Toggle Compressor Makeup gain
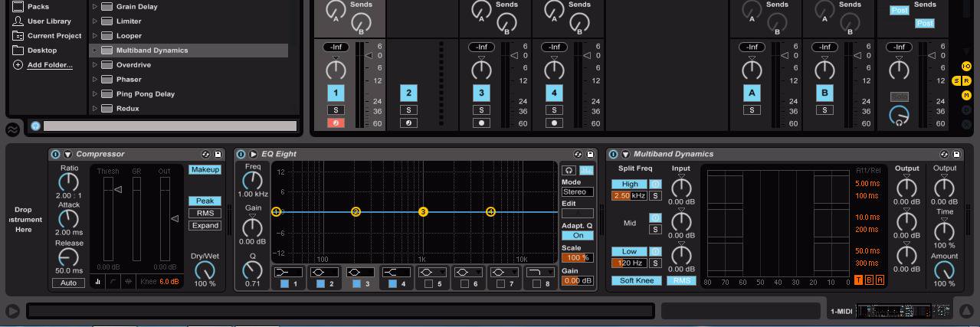Viewport: 980px width, 327px height. point(205,169)
